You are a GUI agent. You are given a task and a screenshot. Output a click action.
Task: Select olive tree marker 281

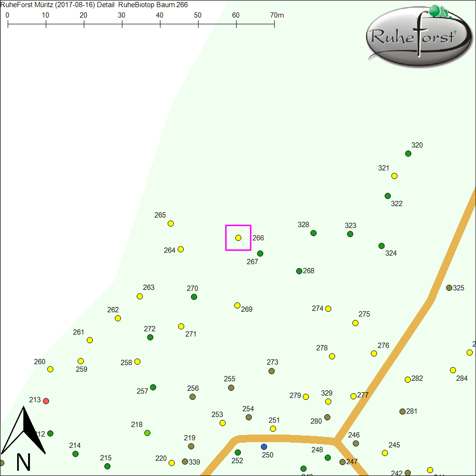click(x=402, y=411)
